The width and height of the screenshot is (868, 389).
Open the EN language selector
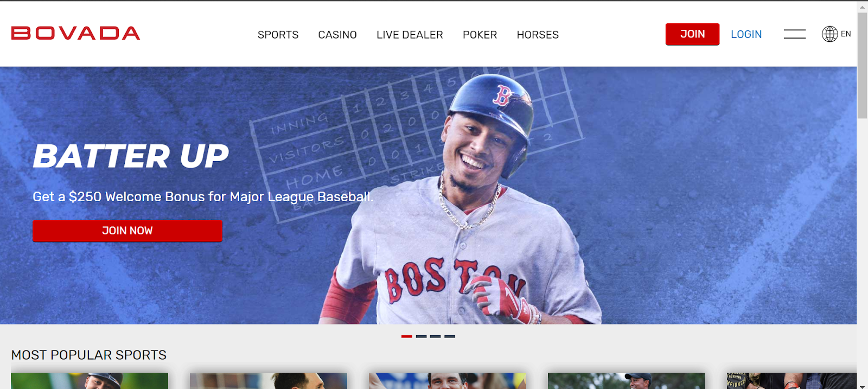tap(846, 34)
